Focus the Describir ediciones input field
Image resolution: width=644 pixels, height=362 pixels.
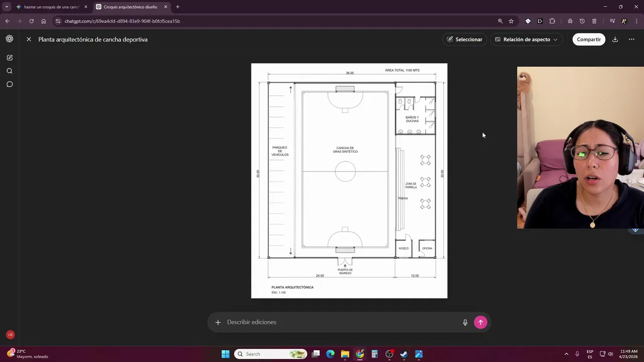[342, 322]
